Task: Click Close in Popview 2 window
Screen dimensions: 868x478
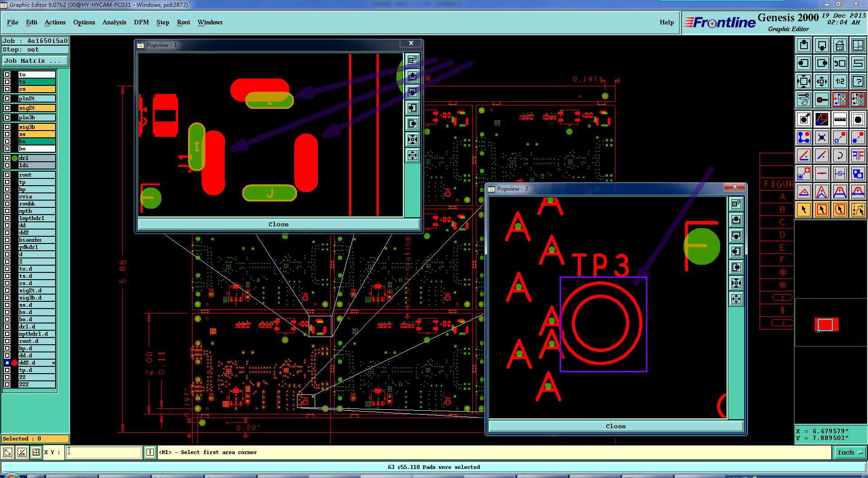Action: [616, 426]
